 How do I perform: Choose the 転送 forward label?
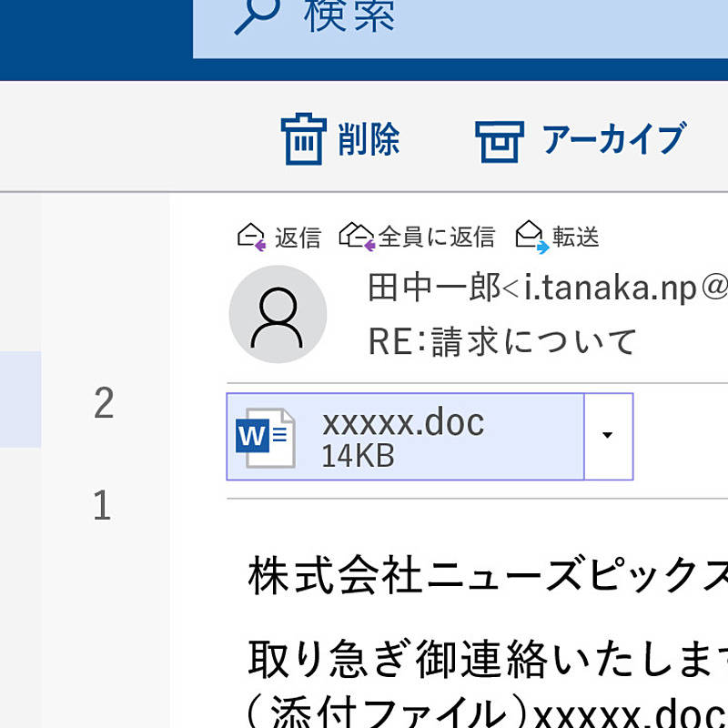[x=576, y=238]
